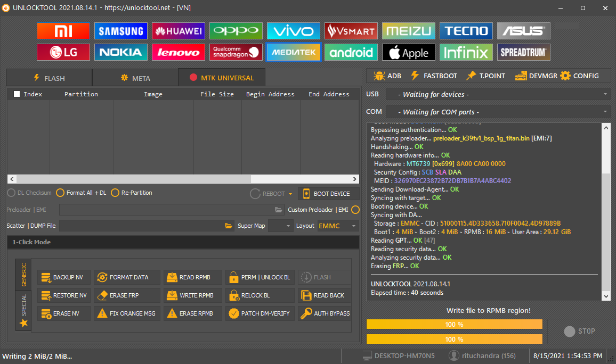616x364 pixels.
Task: Open the T.POINT pin tool
Action: pos(485,76)
